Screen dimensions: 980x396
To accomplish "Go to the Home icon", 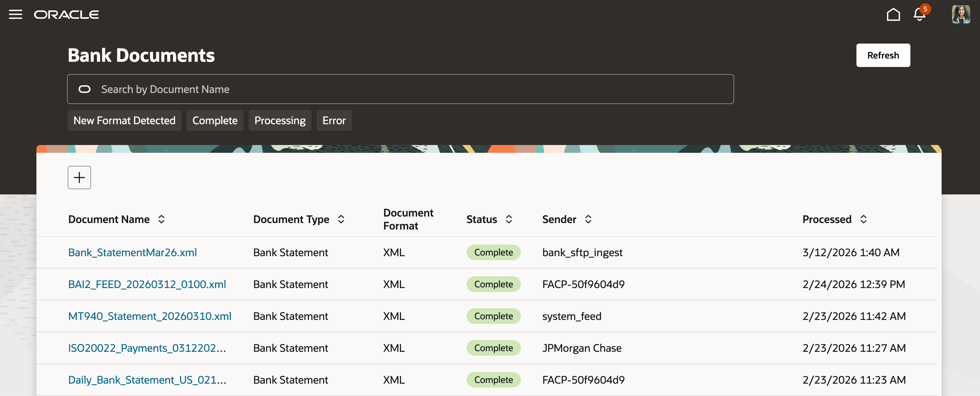I will point(893,14).
